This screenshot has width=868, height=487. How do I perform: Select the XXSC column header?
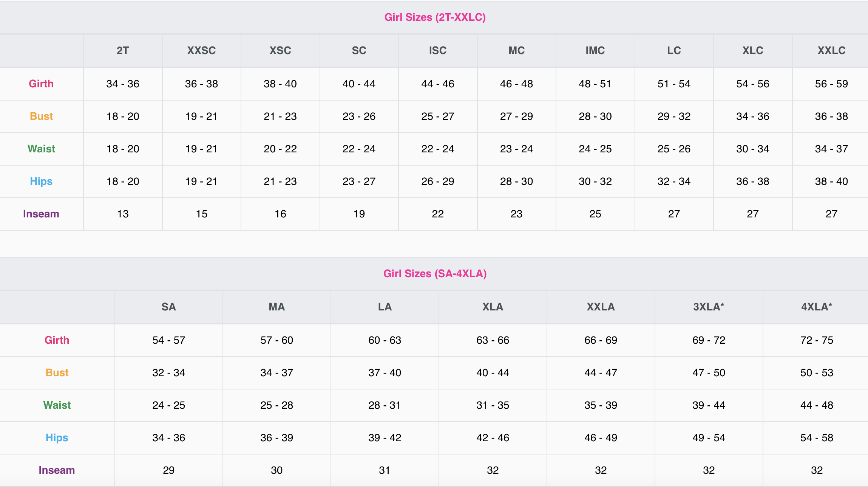point(201,51)
